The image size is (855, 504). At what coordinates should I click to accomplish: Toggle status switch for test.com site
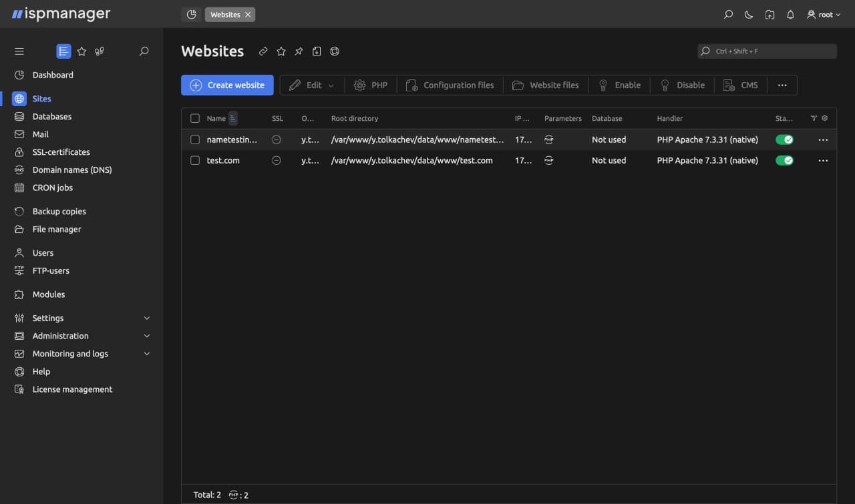coord(784,160)
